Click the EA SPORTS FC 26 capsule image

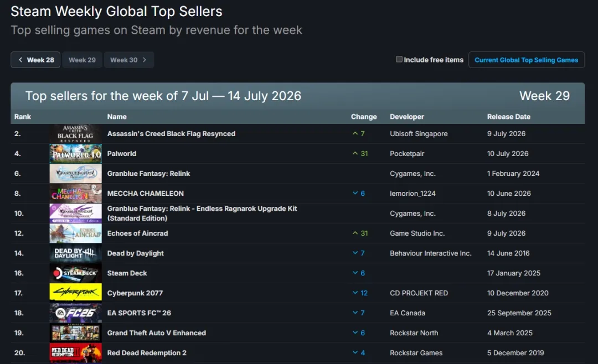[75, 313]
